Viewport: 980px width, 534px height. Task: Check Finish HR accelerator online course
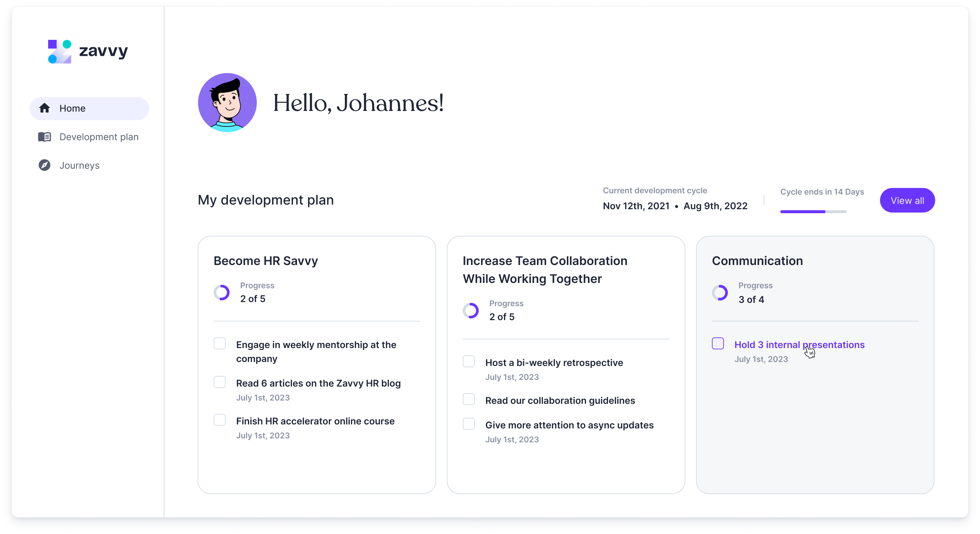pos(220,420)
